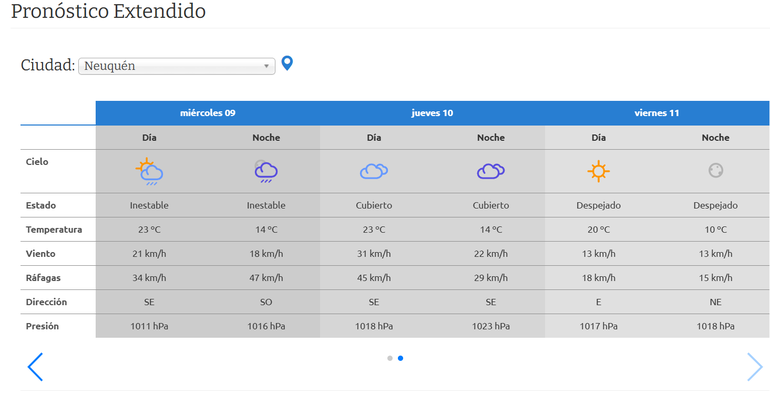
Task: Go to next forecast with right arrow
Action: click(x=755, y=367)
